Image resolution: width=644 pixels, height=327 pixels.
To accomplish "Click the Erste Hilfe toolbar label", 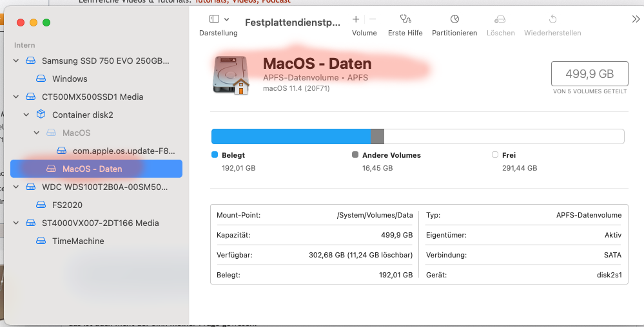I will pos(405,33).
